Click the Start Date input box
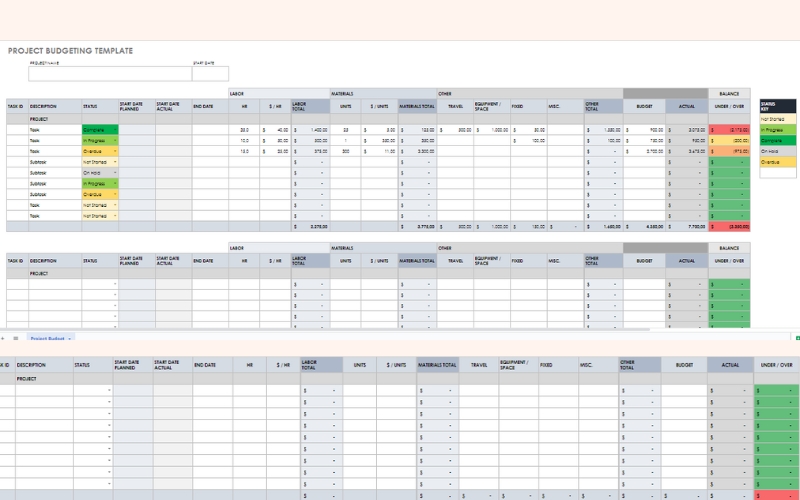800x500 pixels. click(210, 73)
